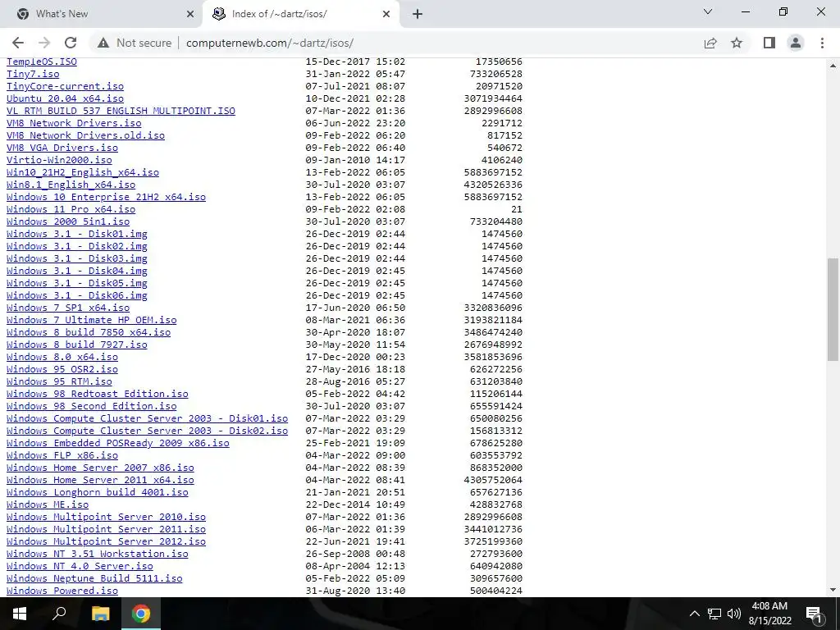The height and width of the screenshot is (630, 840).
Task: Open VL_RTM_BUILD_537_ENGLISH_MULTIPOINT.ISO link
Action: tap(121, 111)
